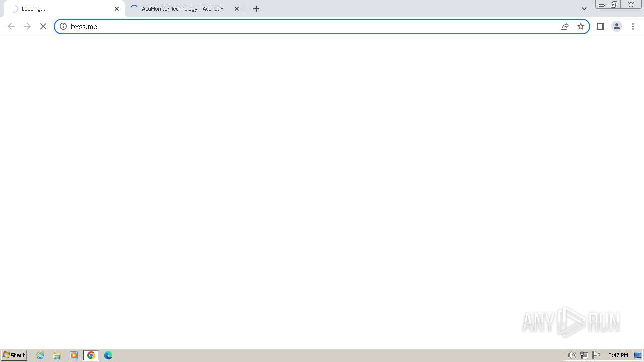Close the AcuMonitor Technology tab
This screenshot has height=362, width=644.
click(x=237, y=9)
